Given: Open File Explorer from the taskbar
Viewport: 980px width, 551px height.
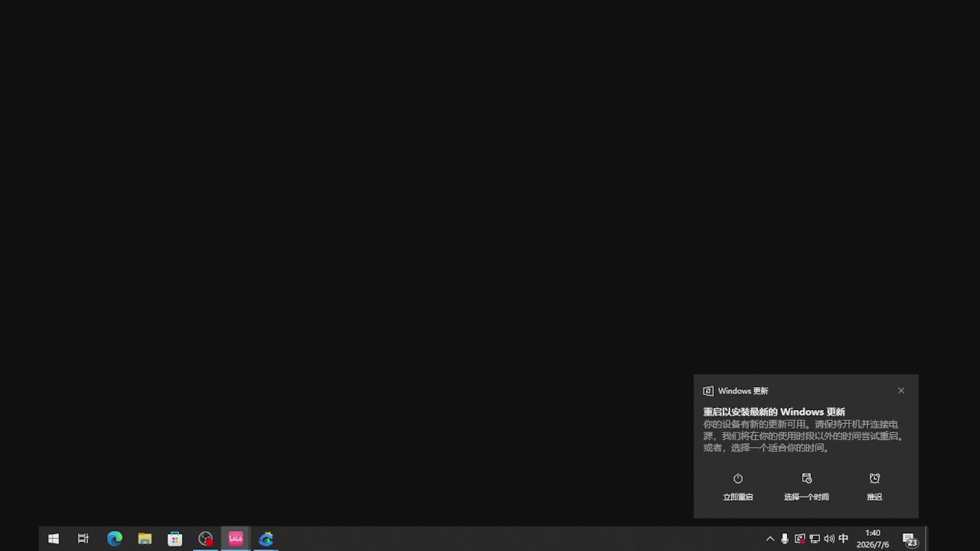Looking at the screenshot, I should coord(145,539).
